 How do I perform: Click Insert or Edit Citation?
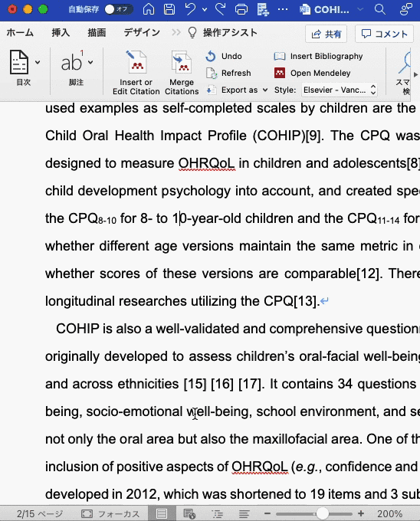tap(136, 73)
